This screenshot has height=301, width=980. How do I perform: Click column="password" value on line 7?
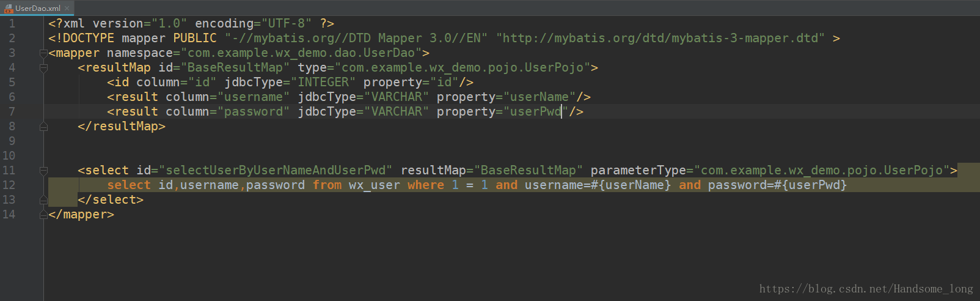click(254, 111)
